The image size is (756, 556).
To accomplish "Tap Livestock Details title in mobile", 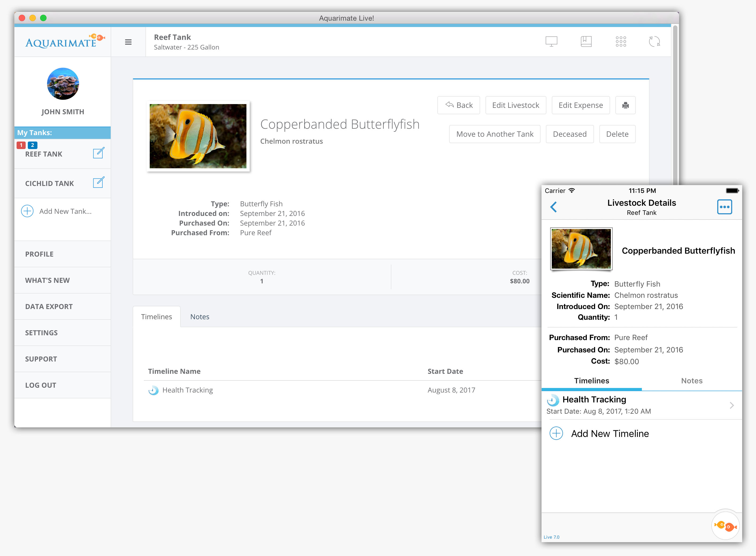I will click(641, 203).
